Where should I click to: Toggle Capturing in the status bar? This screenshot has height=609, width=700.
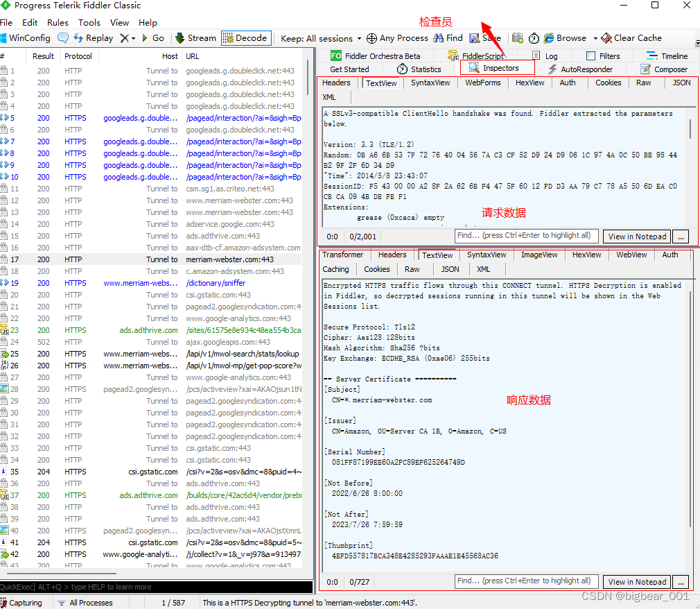(x=21, y=603)
